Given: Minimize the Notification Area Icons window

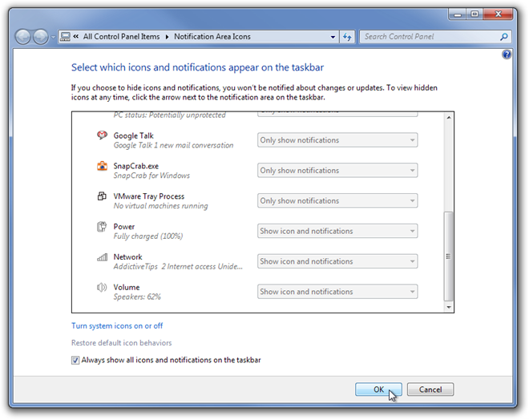Looking at the screenshot, I should pos(458,14).
